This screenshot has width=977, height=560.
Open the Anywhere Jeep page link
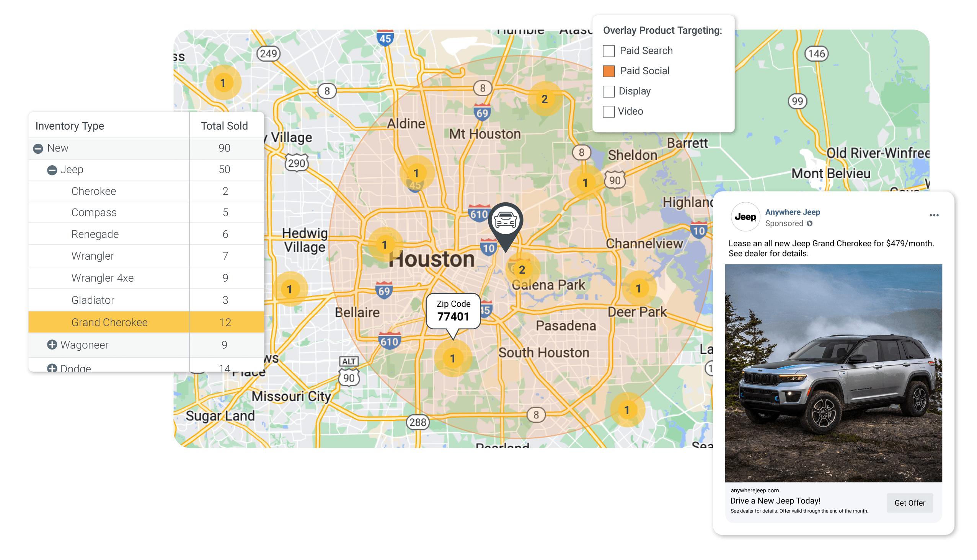tap(792, 212)
